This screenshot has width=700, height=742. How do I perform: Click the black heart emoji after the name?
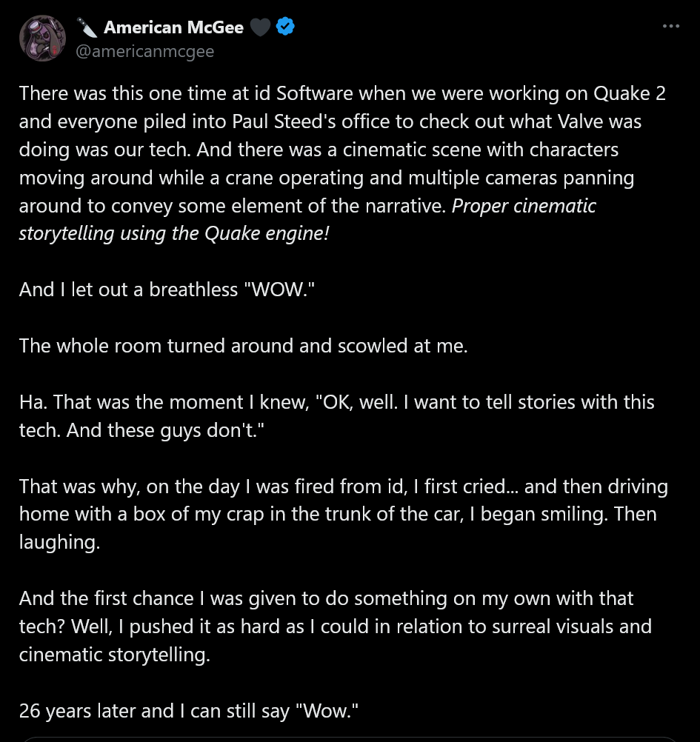(x=260, y=25)
